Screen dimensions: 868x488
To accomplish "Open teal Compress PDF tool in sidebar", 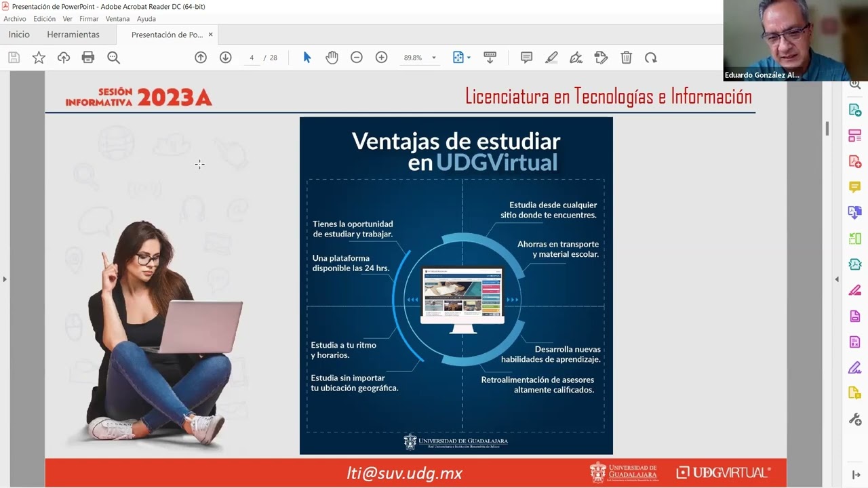I will [x=855, y=264].
